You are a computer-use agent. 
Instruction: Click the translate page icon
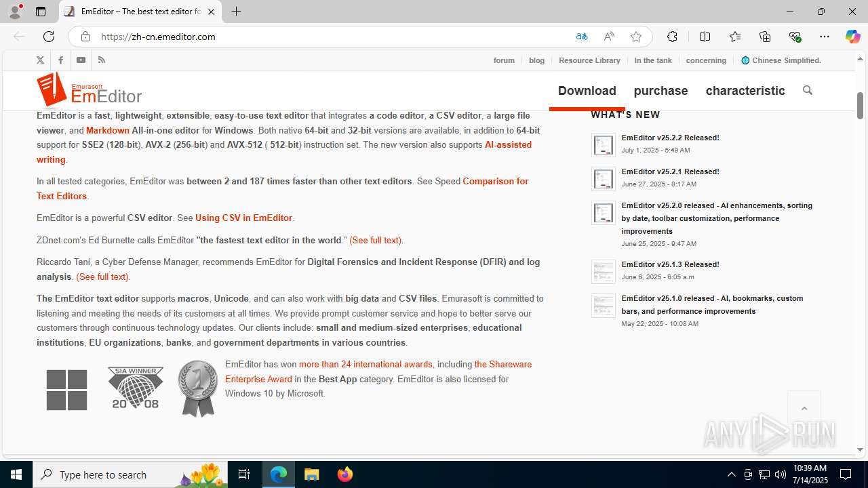[581, 37]
